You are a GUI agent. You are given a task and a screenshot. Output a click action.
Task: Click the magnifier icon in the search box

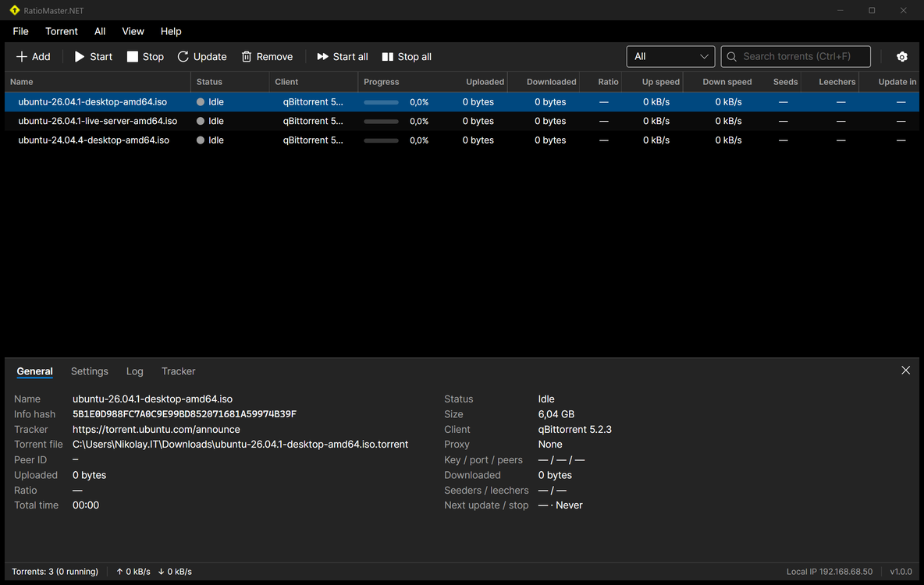731,57
